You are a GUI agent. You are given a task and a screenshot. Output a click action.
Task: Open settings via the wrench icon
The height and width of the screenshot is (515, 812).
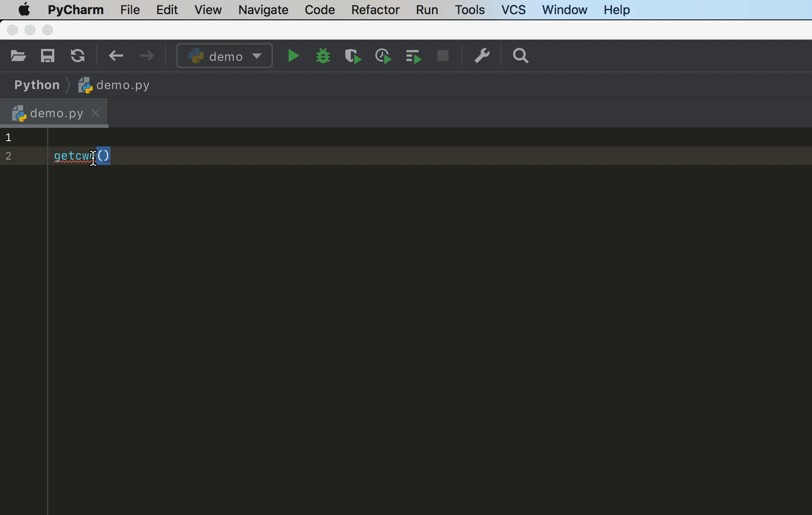[x=482, y=56]
